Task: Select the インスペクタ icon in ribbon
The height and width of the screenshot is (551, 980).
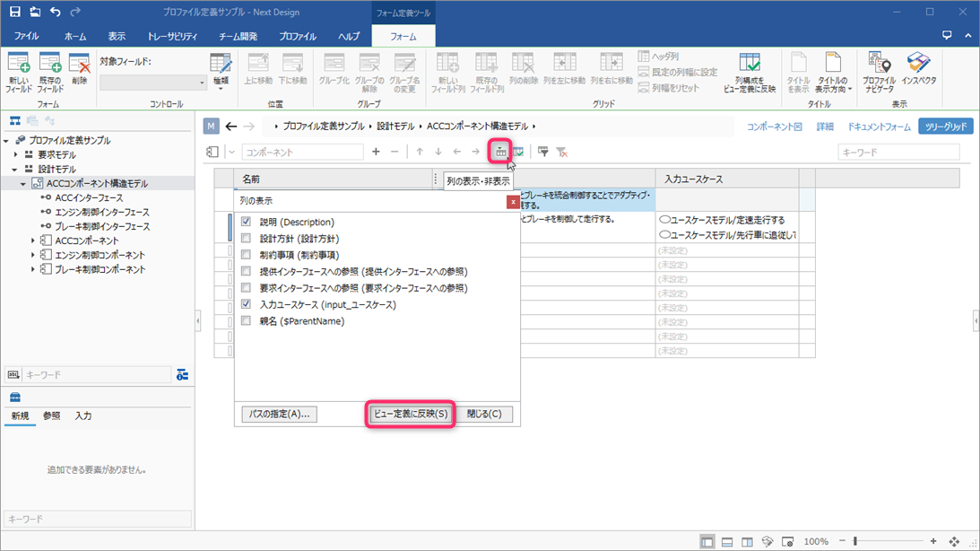Action: (x=919, y=72)
